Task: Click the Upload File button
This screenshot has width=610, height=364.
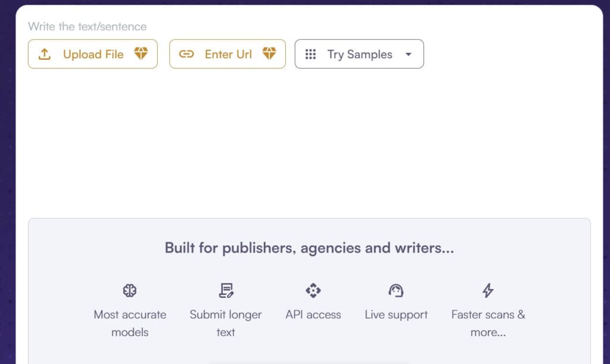Action: coord(92,54)
